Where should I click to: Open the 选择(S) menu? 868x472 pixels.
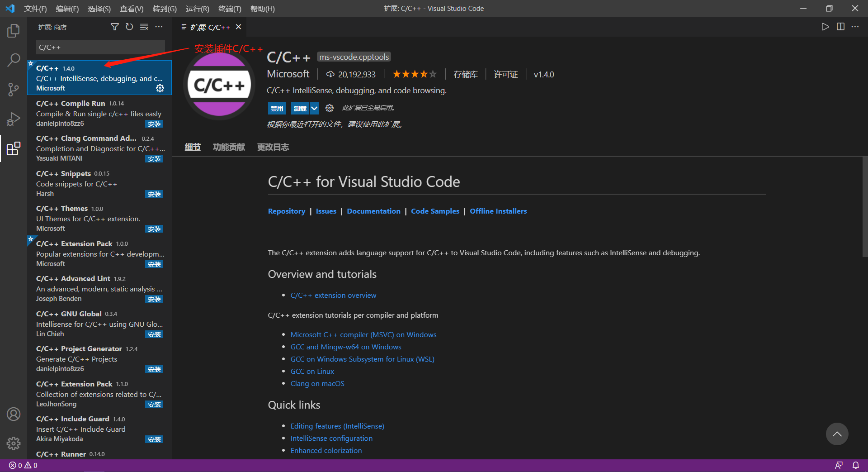click(99, 9)
